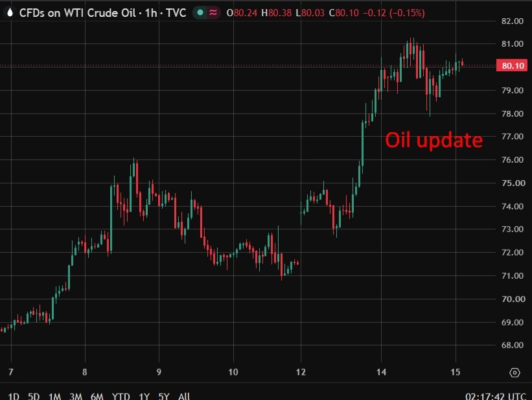Click the 'Oil update' red text annotation

pyautogui.click(x=434, y=140)
